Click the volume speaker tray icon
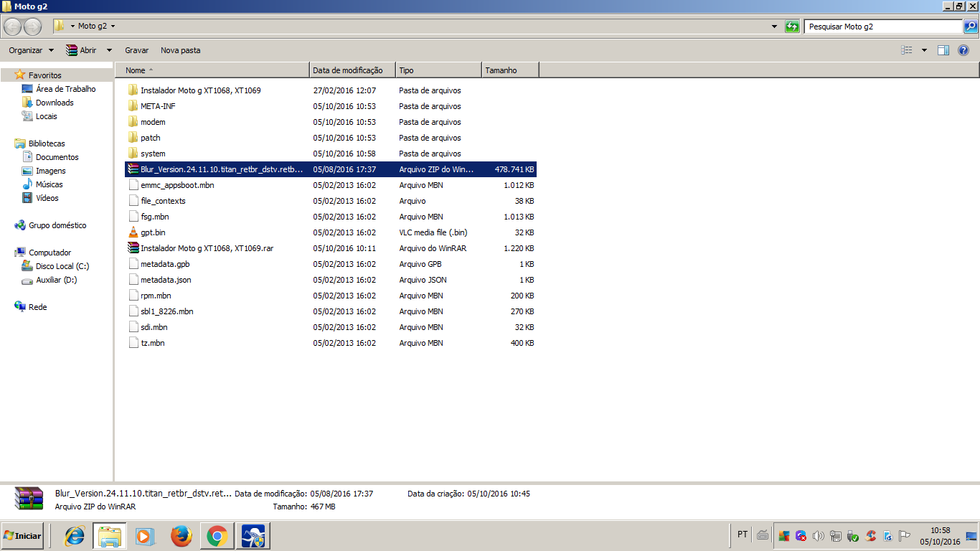 [x=819, y=535]
